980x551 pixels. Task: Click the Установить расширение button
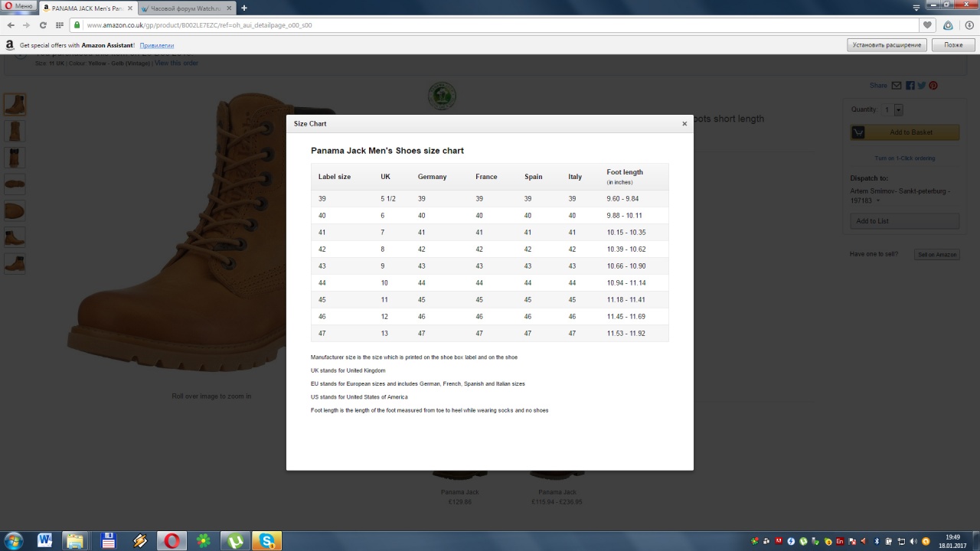(887, 45)
